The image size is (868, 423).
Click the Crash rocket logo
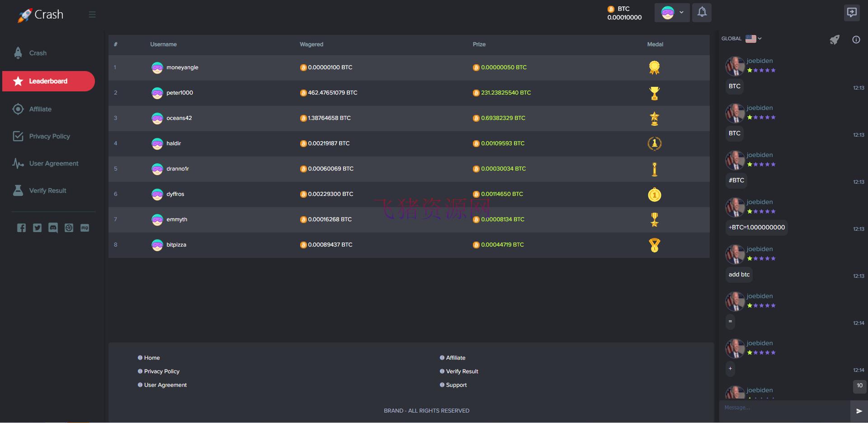click(x=40, y=15)
